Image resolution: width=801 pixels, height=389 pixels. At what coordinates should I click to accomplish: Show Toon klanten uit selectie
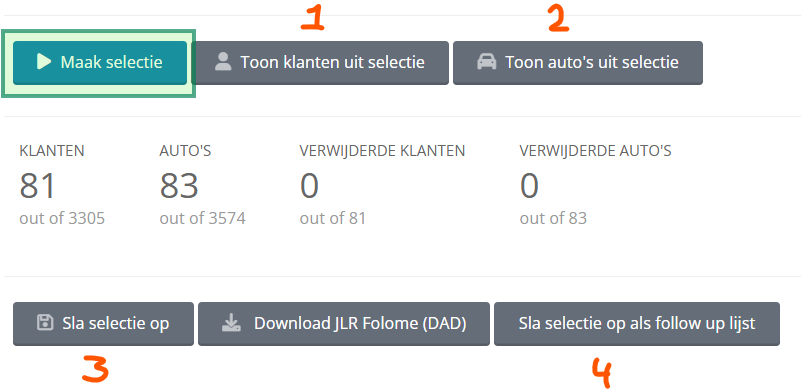point(320,63)
